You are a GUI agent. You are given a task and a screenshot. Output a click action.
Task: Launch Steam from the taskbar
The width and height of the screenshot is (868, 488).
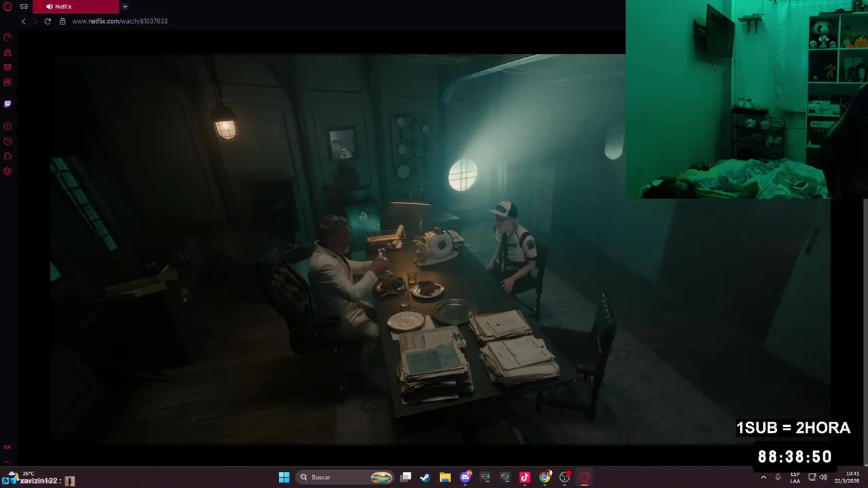(x=425, y=477)
